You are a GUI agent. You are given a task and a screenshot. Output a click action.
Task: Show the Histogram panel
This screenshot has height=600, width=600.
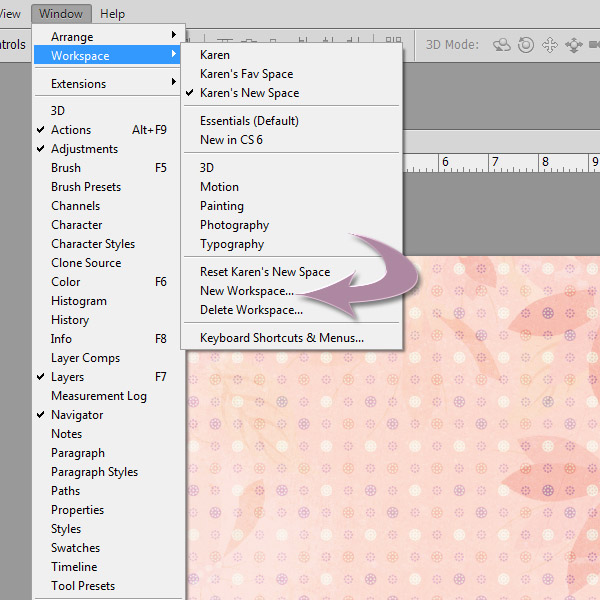coord(107,301)
